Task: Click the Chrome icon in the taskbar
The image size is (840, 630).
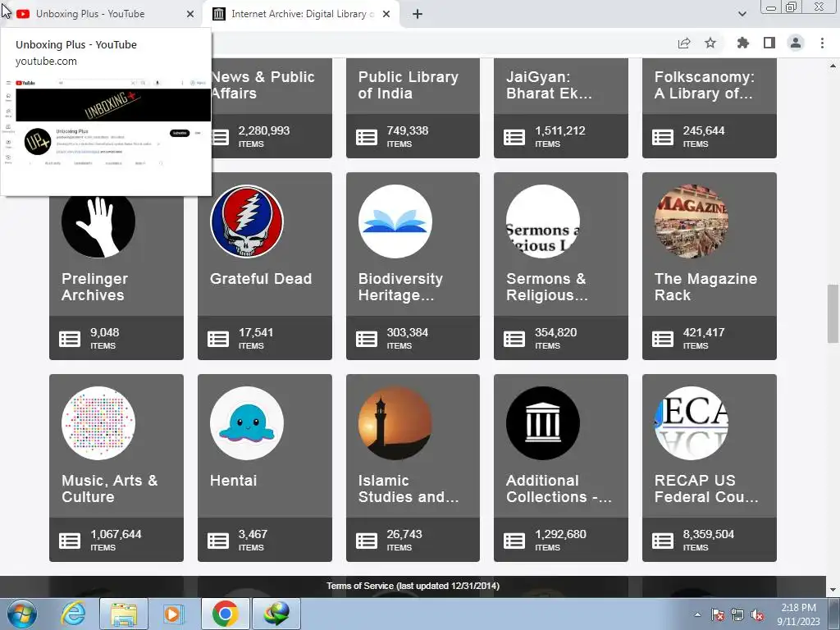Action: pyautogui.click(x=226, y=614)
